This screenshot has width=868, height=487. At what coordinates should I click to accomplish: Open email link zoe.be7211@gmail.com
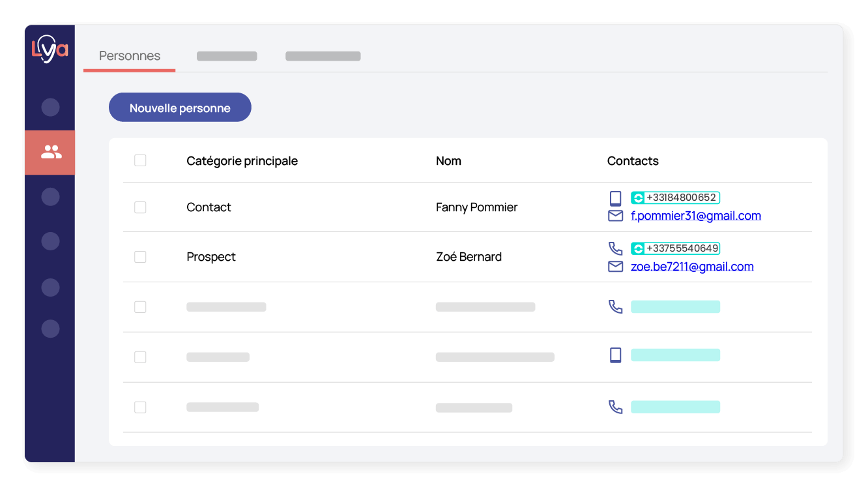click(692, 267)
